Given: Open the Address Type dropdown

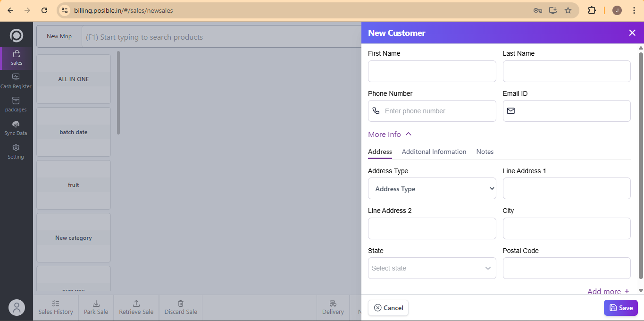Looking at the screenshot, I should tap(432, 189).
